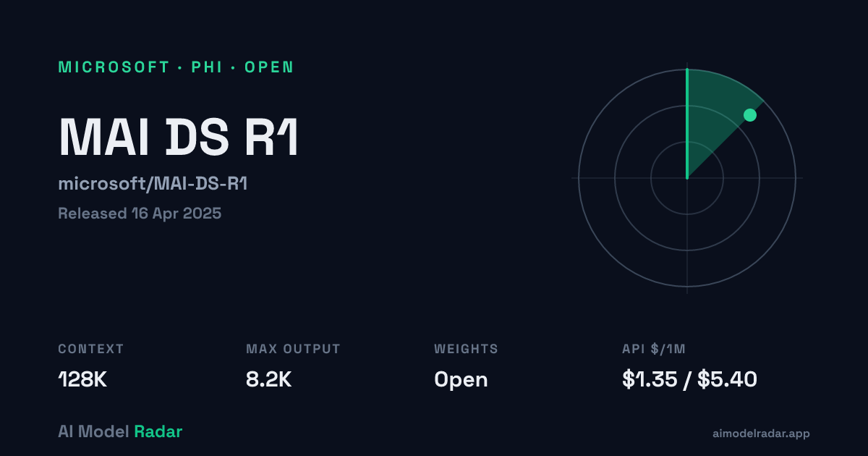Click the green radar blip dot
The height and width of the screenshot is (456, 868).
(x=750, y=114)
